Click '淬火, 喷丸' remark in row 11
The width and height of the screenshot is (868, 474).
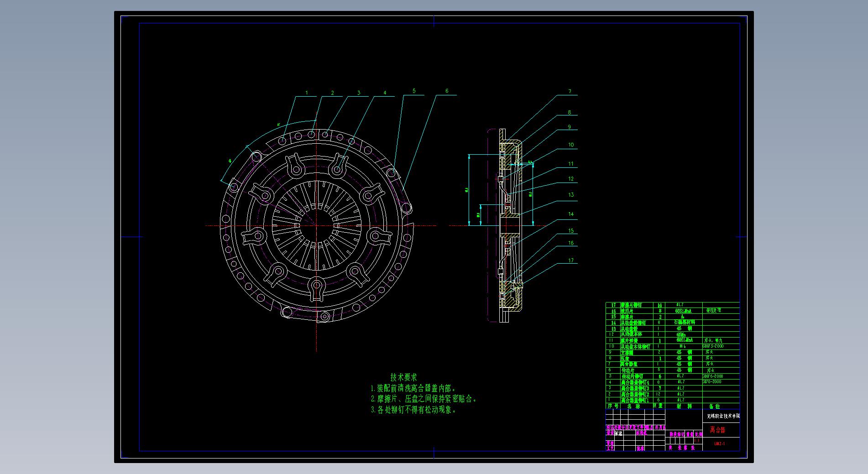(x=713, y=340)
